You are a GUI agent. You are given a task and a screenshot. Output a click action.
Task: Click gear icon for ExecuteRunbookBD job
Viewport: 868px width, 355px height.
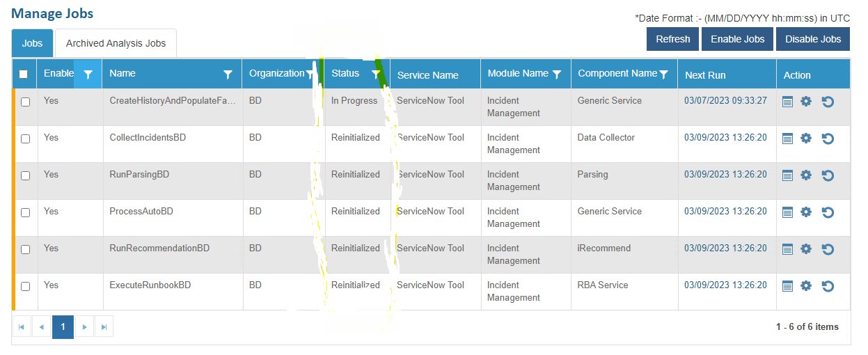806,286
